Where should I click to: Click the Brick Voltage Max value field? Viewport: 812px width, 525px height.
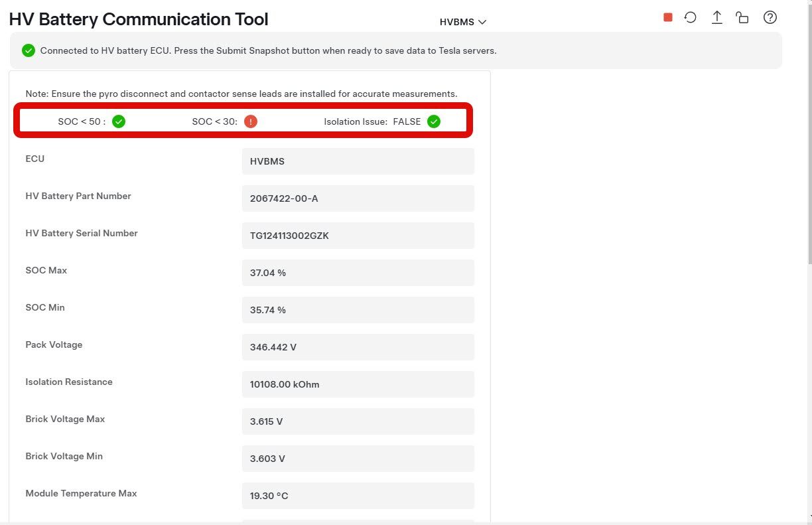pos(358,421)
